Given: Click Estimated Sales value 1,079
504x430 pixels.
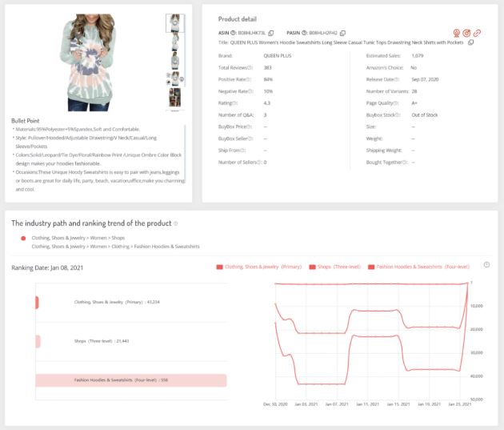Looking at the screenshot, I should (x=418, y=56).
